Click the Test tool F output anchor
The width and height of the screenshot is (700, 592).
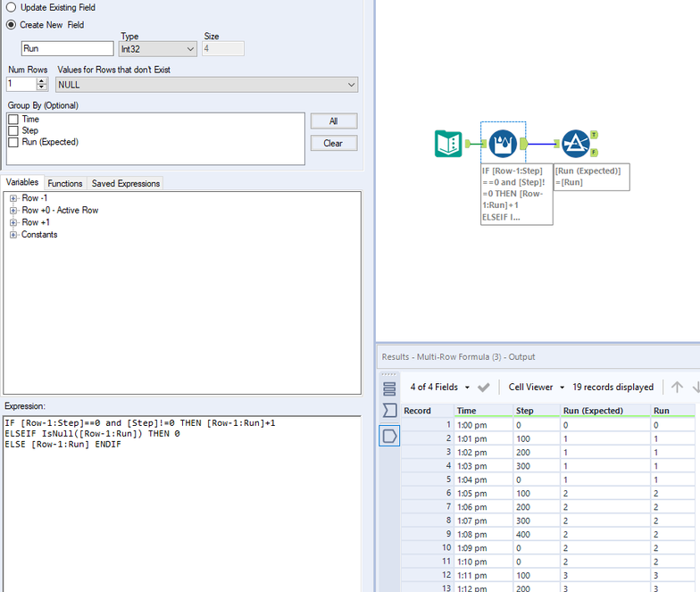click(x=595, y=152)
